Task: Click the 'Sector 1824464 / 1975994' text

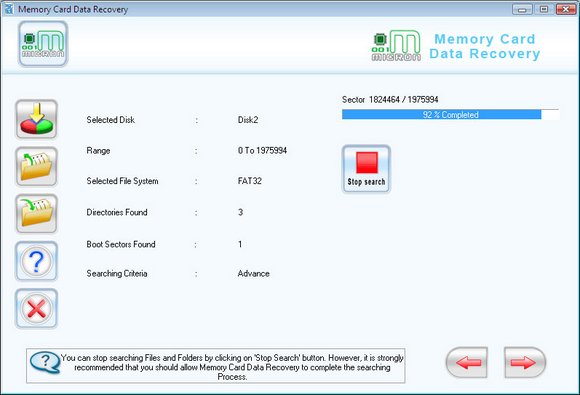Action: click(x=390, y=99)
